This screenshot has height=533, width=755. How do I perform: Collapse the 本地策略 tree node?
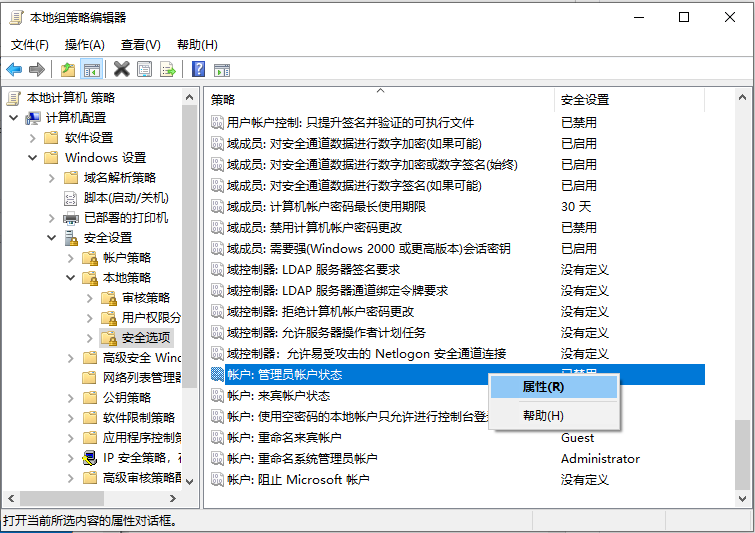click(x=70, y=278)
